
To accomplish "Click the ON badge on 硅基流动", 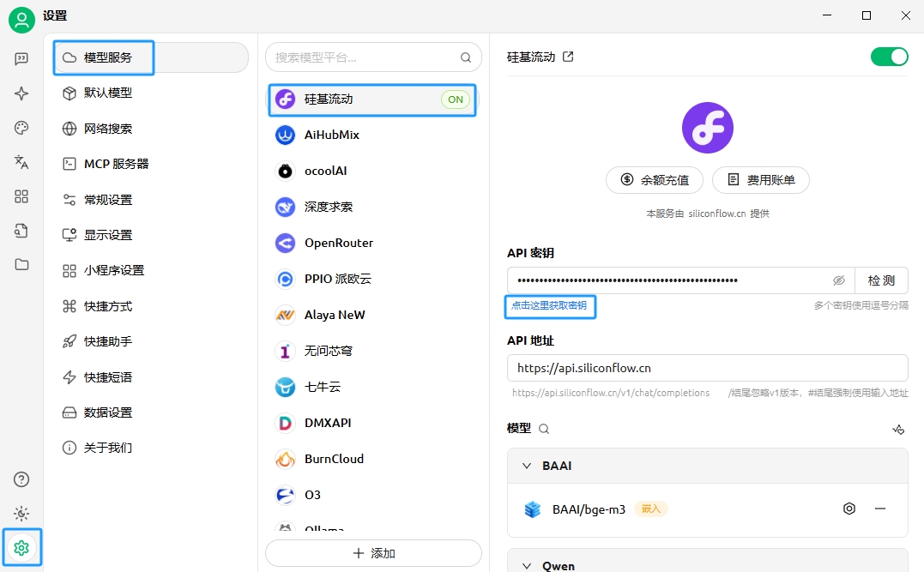I will click(456, 99).
